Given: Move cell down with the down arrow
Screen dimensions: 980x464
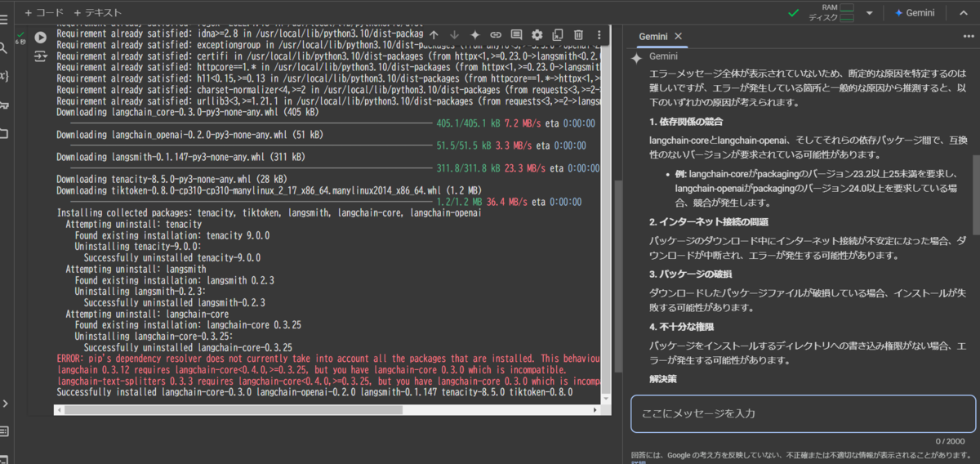Looking at the screenshot, I should [455, 35].
